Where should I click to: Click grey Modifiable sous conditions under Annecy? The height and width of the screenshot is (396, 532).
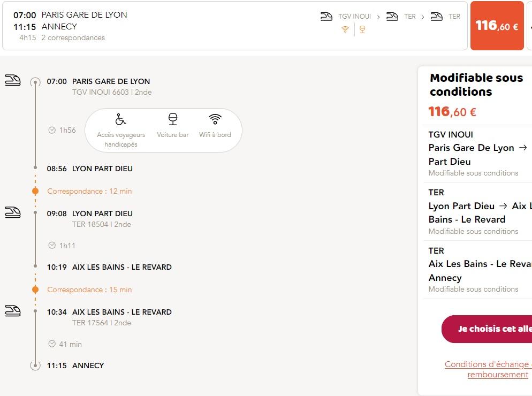(473, 289)
